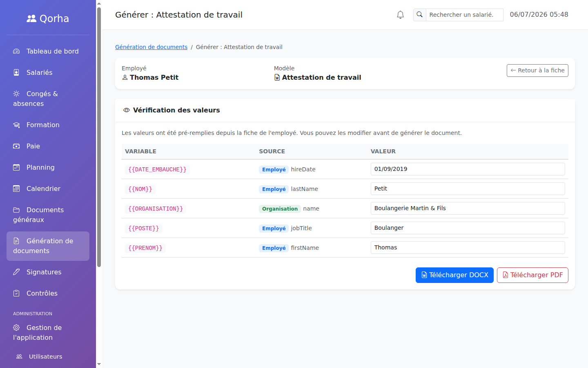Click Retour à la fiche button
The height and width of the screenshot is (368, 588).
click(537, 70)
